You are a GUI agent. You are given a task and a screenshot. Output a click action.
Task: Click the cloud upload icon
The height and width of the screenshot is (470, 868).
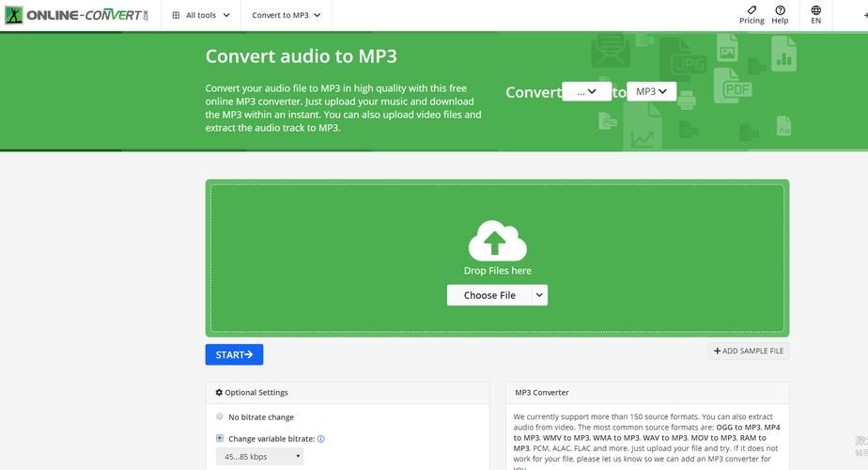[x=497, y=241]
